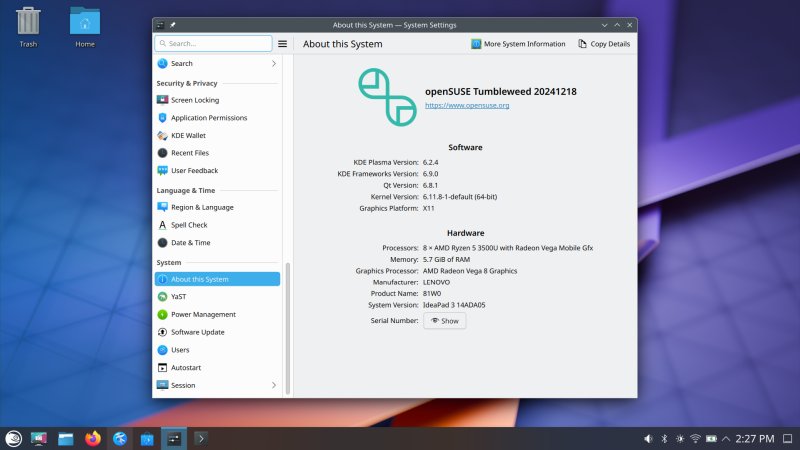The height and width of the screenshot is (450, 800).
Task: Click the Search field in System Settings
Action: point(213,43)
